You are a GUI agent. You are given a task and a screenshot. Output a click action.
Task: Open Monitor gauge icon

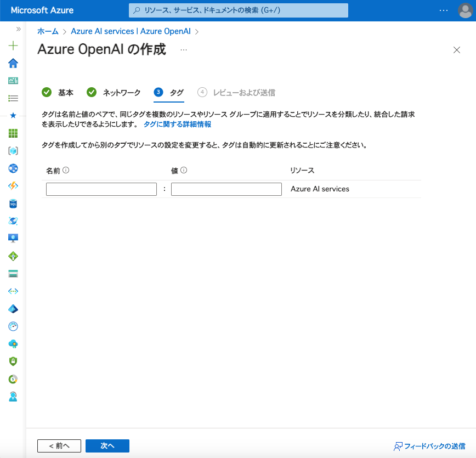click(x=13, y=326)
